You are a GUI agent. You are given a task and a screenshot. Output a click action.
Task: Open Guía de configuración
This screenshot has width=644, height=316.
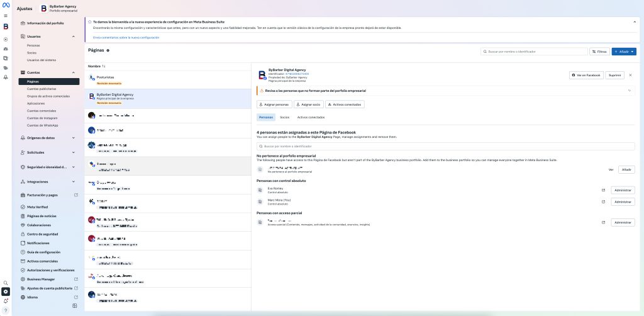coord(43,252)
